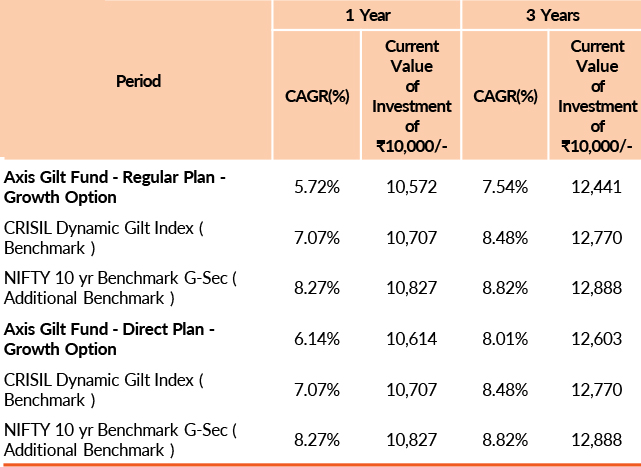Click the 6.14% CAGR value
Screen dimensions: 641x467
[x=320, y=339]
